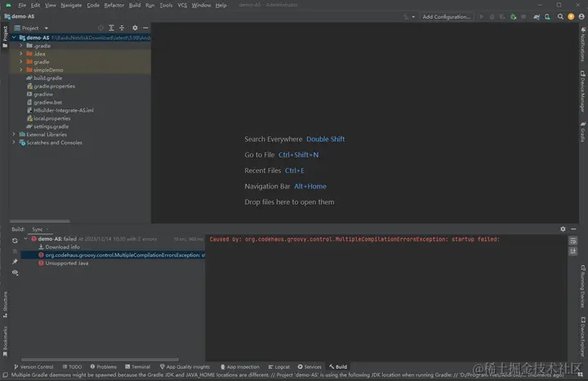This screenshot has height=381, width=588.
Task: Click the orange updates notification icon
Action: (x=571, y=17)
